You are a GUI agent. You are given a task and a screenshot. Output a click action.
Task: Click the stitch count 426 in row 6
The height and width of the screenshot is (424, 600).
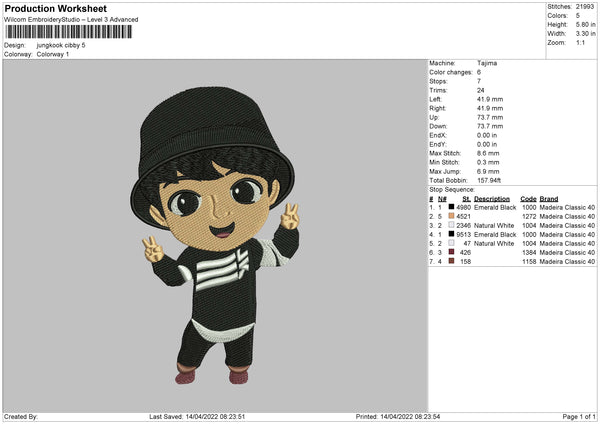tap(465, 253)
